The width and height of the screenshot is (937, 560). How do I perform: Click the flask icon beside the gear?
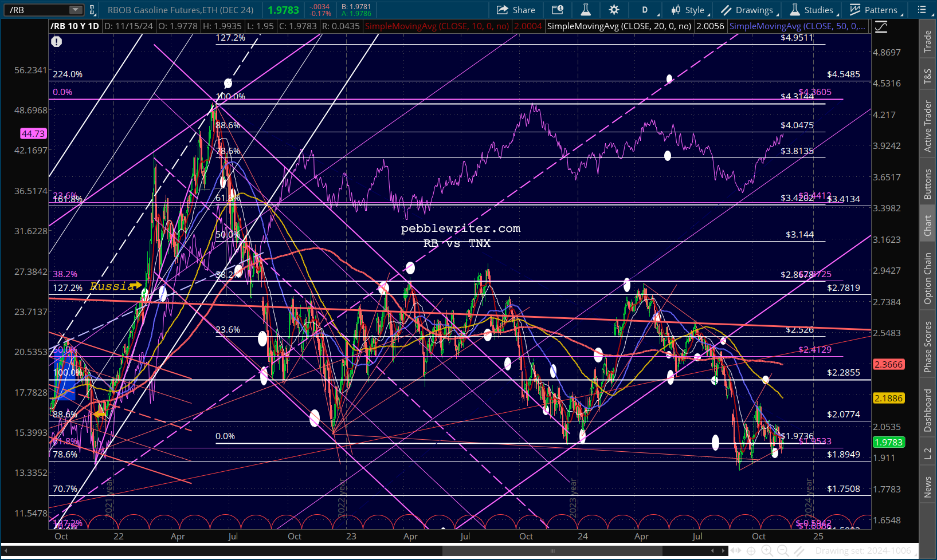(585, 10)
